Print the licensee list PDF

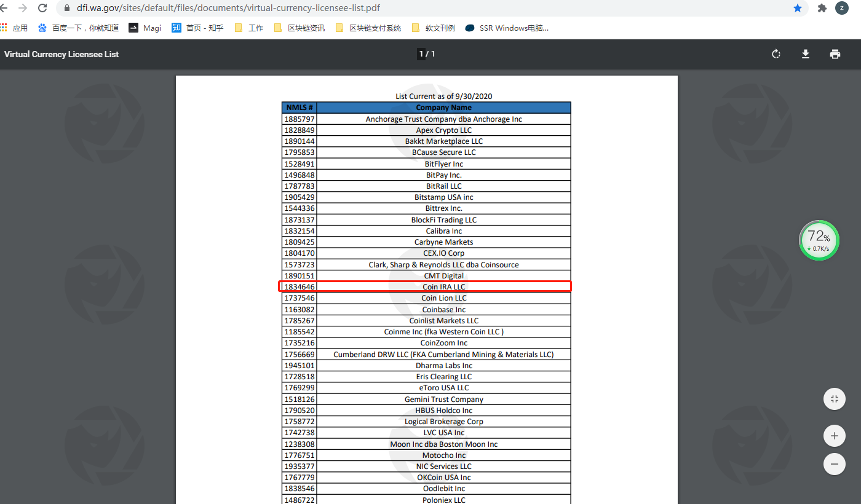[835, 54]
